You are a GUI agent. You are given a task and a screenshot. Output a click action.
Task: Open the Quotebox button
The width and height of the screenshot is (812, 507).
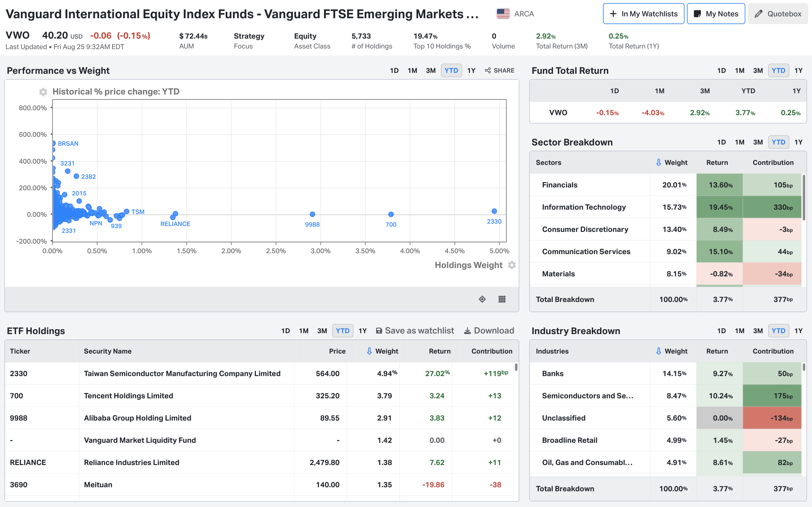tap(778, 14)
